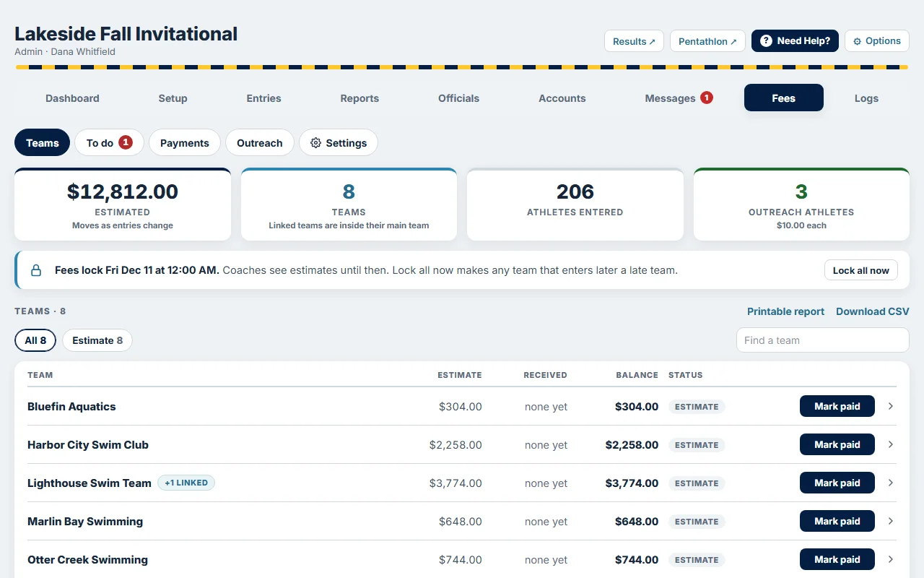
Task: Click the $12,812.00 estimated total card
Action: tap(123, 204)
